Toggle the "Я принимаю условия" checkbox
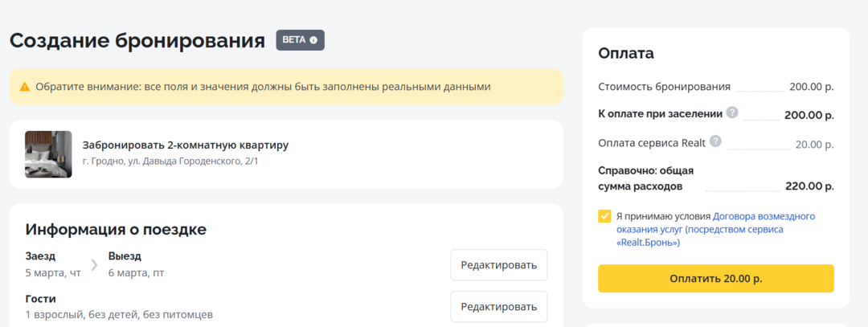This screenshot has width=868, height=327. coord(604,216)
